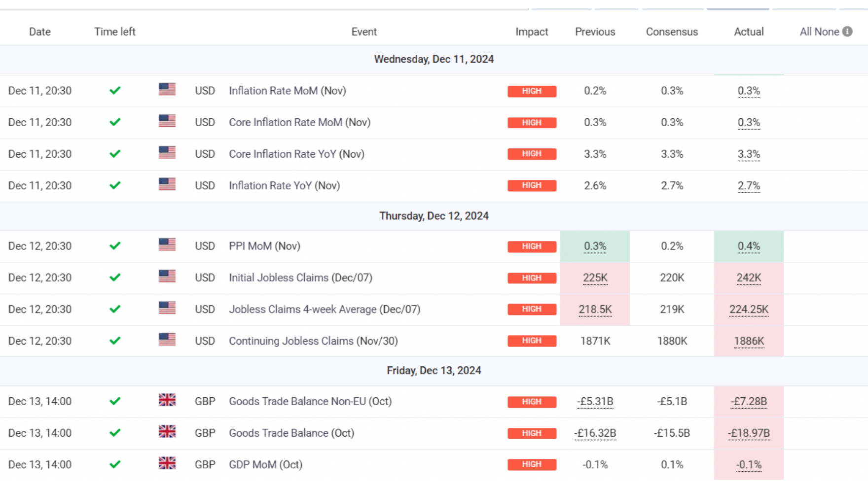Click green checkmark in Jobless Claims 4-week Average row
This screenshot has height=488, width=868.
click(115, 309)
